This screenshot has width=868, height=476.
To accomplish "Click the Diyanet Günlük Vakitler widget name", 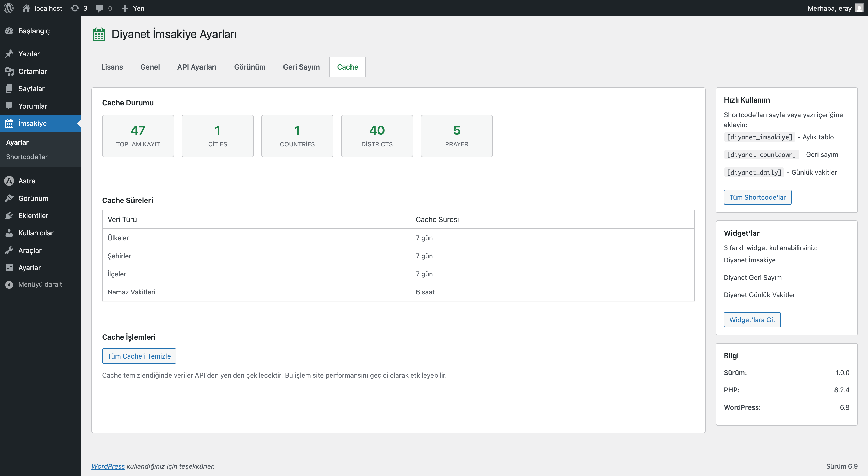I will pyautogui.click(x=759, y=295).
